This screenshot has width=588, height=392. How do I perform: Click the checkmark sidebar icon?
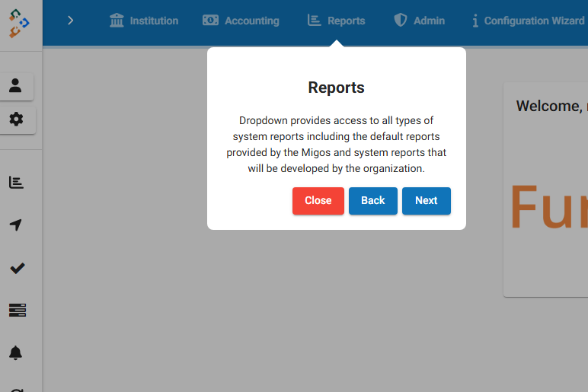[x=17, y=268]
